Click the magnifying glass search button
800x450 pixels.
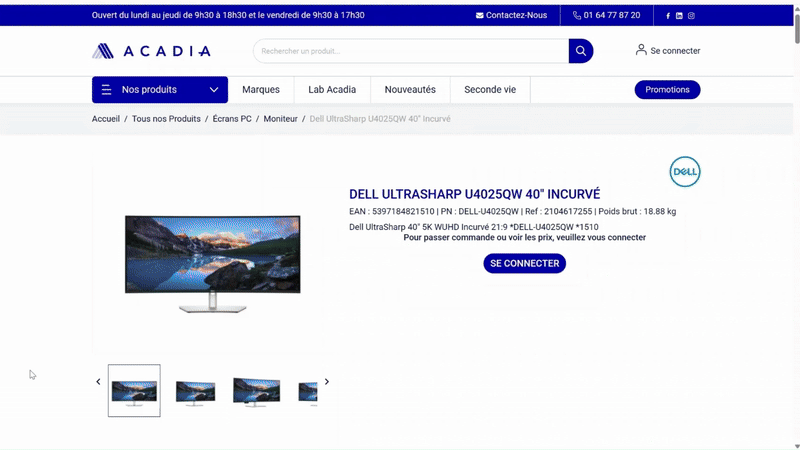[580, 51]
